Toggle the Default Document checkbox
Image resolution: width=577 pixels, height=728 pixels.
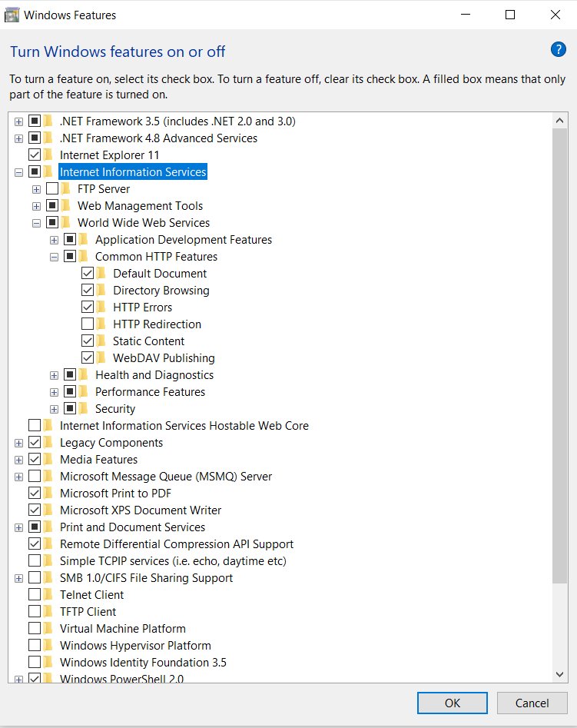tap(88, 273)
